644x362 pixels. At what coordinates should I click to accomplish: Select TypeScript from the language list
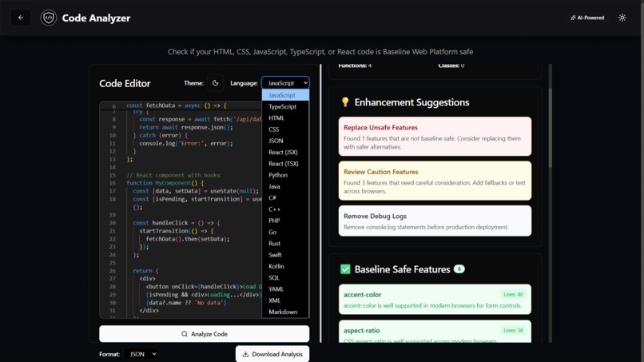[285, 106]
